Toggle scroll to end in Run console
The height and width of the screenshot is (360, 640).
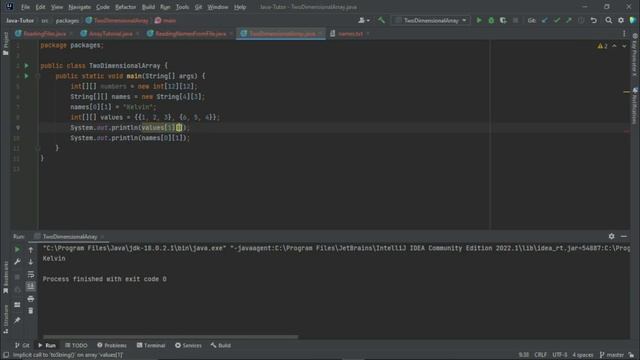click(x=31, y=287)
